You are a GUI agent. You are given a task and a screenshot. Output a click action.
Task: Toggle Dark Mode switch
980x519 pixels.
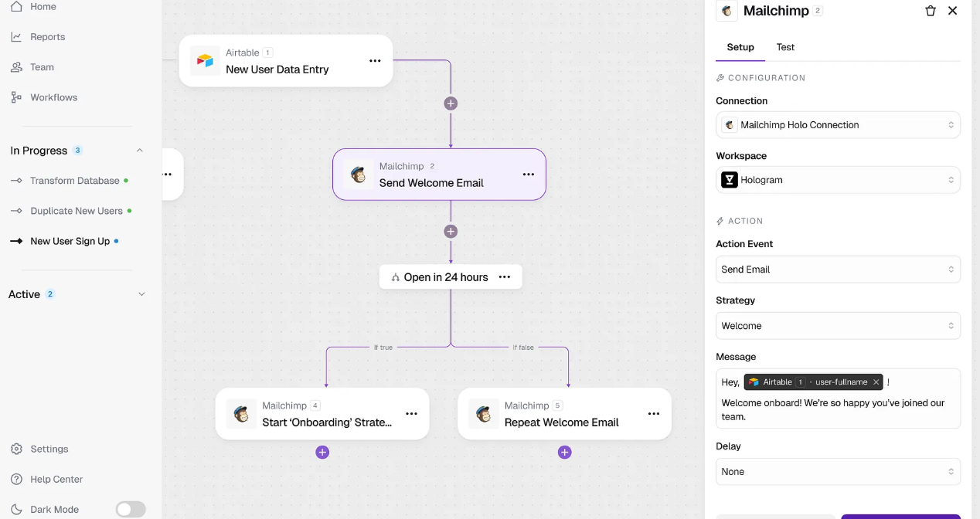tap(131, 509)
